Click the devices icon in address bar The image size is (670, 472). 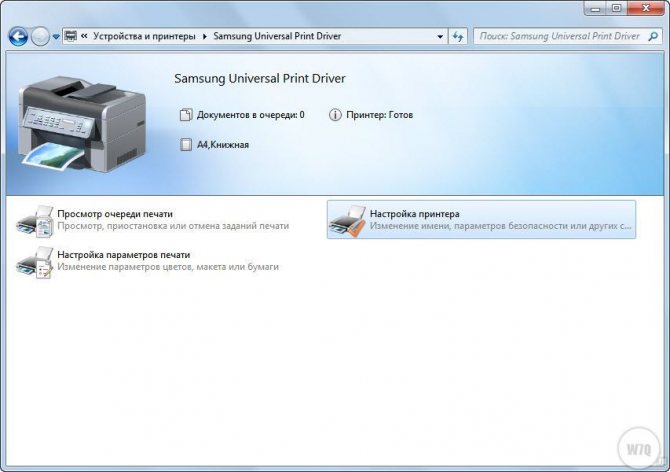coord(71,36)
